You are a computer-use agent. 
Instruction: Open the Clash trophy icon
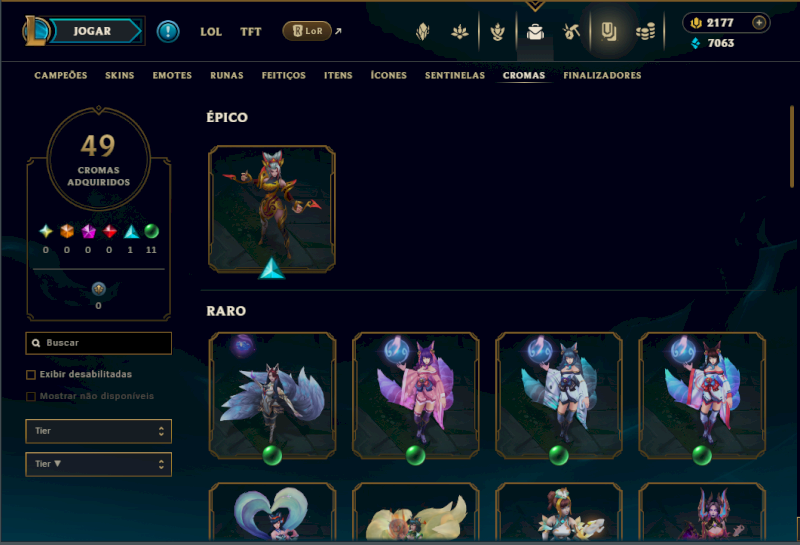coord(497,32)
